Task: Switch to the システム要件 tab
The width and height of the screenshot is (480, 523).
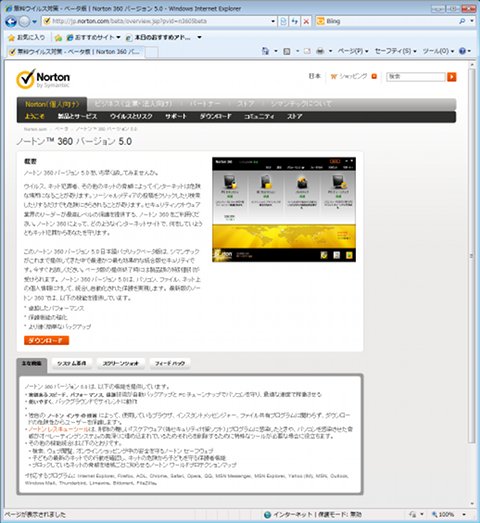Action: 72,363
